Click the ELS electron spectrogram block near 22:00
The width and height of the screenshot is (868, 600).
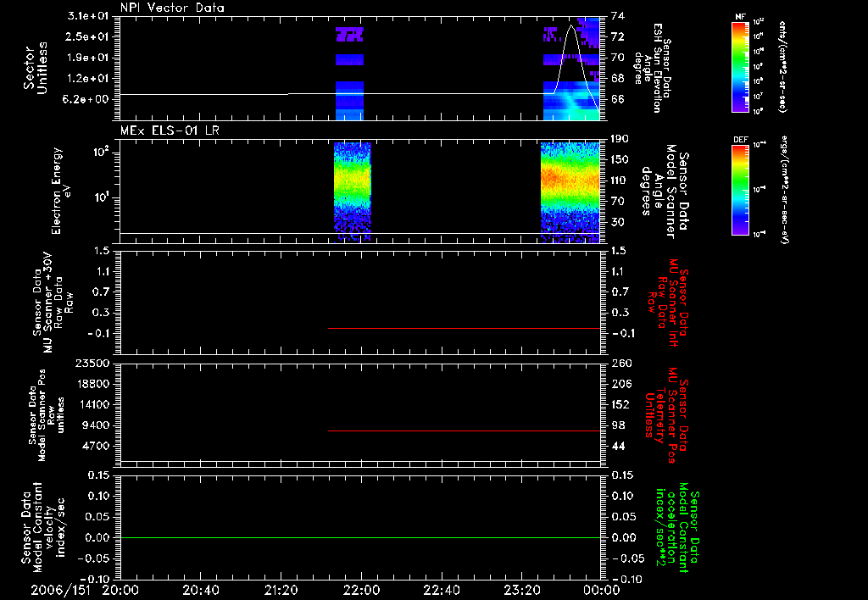tap(352, 192)
